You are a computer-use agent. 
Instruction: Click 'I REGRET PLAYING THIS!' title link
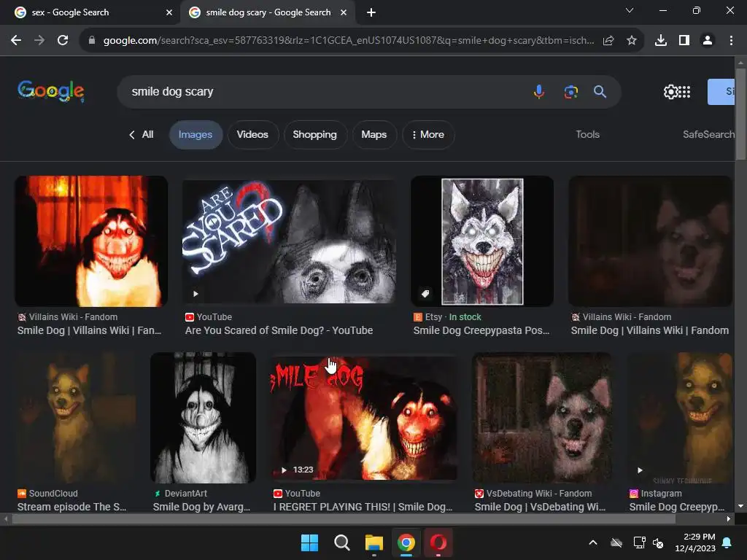click(x=363, y=507)
